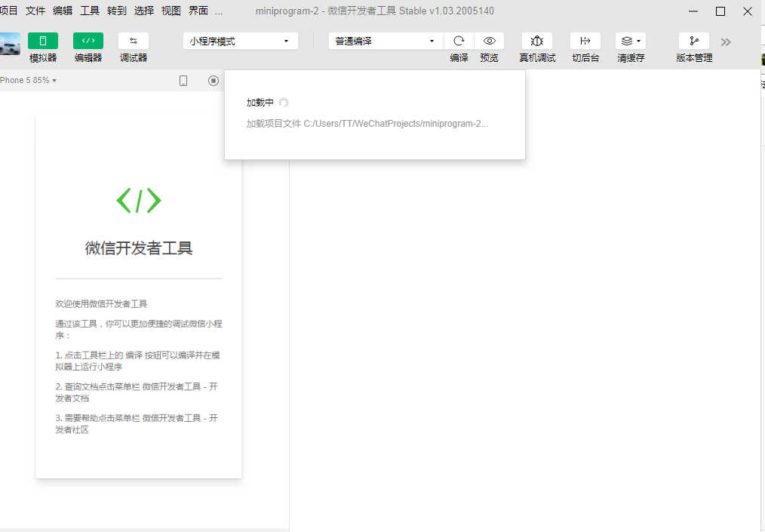This screenshot has height=532, width=765.
Task: Expand the toolbar overflow double-chevron
Action: tap(726, 42)
